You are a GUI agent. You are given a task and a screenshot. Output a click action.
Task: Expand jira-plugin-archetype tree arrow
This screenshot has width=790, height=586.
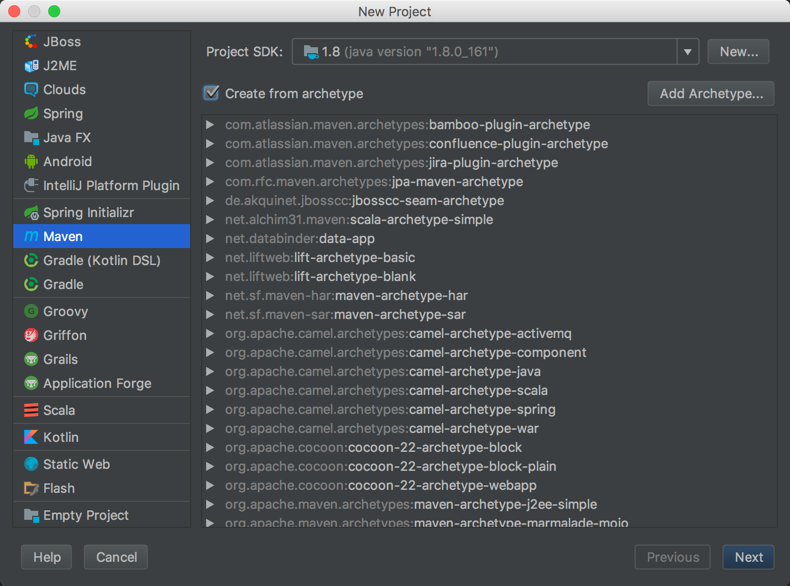pyautogui.click(x=210, y=163)
